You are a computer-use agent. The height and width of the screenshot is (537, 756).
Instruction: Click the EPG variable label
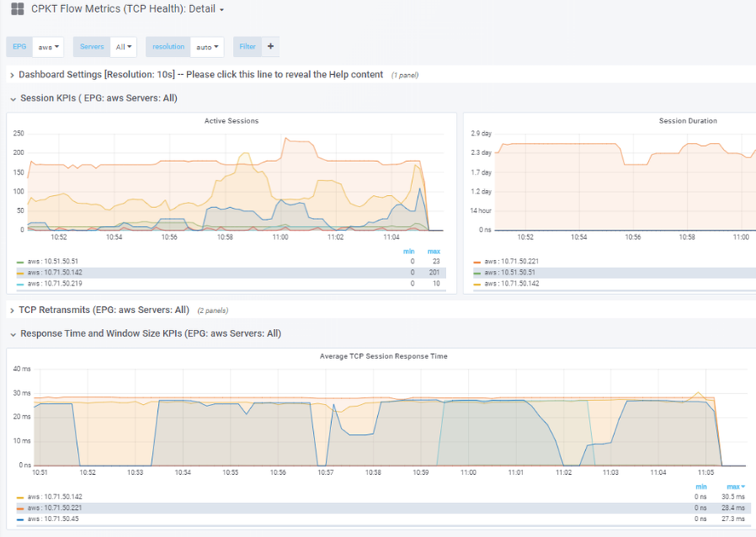tap(20, 46)
